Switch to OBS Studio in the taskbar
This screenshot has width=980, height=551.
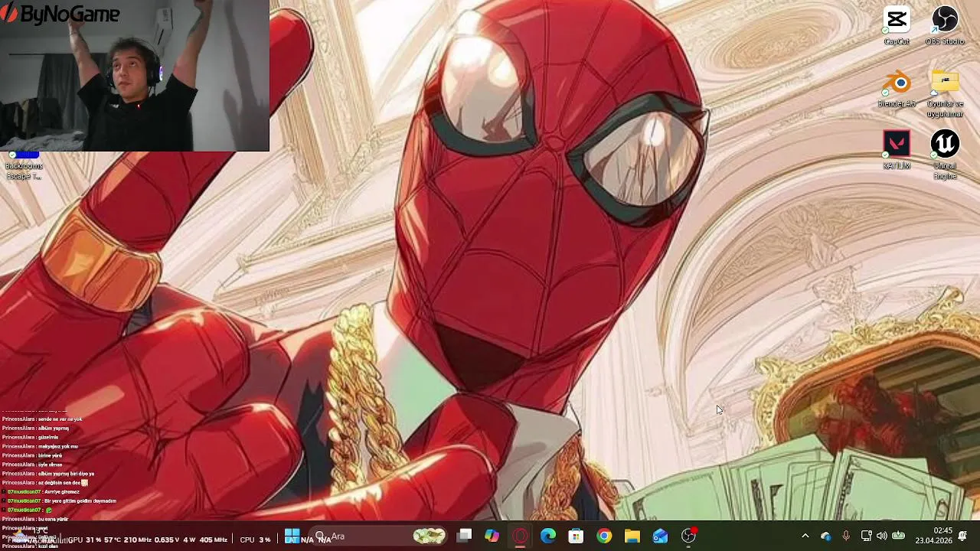[x=688, y=536]
